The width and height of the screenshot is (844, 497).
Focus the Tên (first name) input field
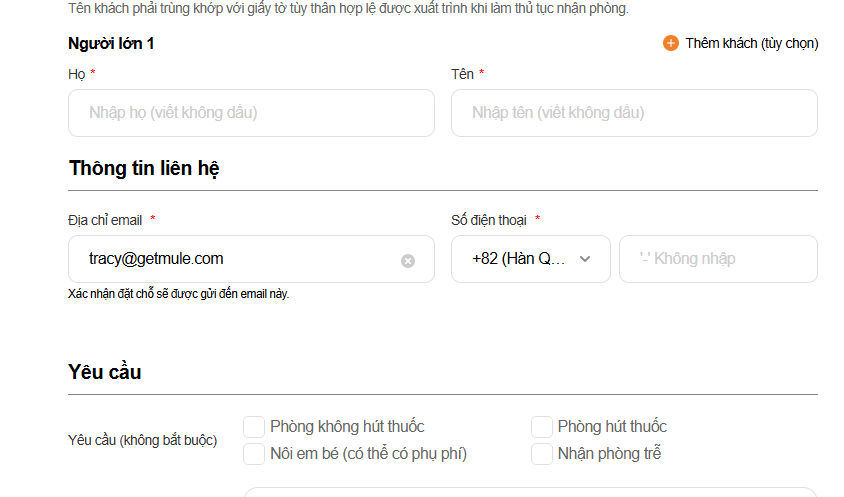click(634, 113)
